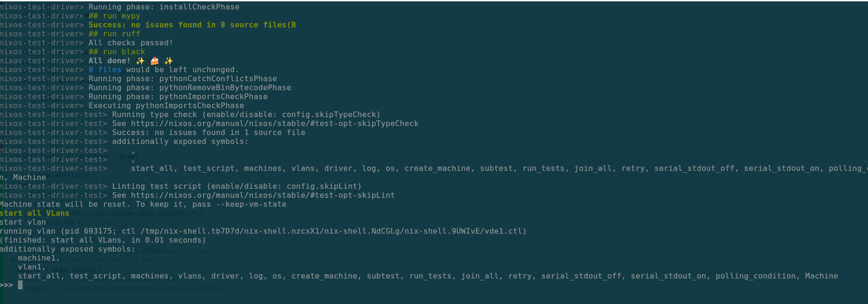Image resolution: width=868 pixels, height=304 pixels.
Task: Click the skipTypeCheck manual URL
Action: point(274,124)
